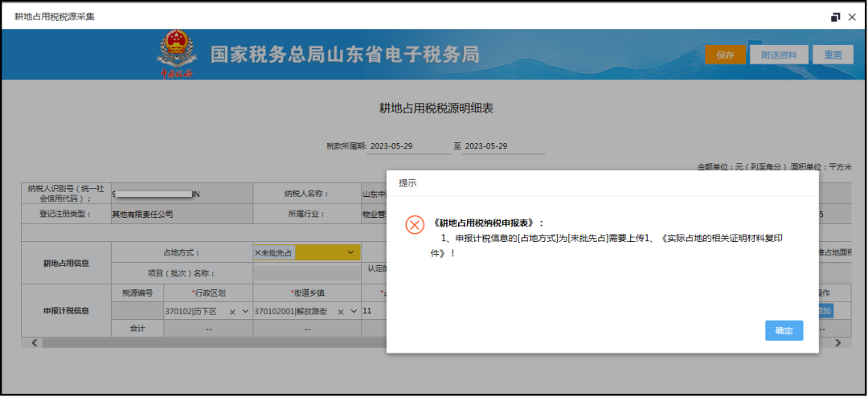This screenshot has width=868, height=397.
Task: Click the 合计 total row label
Action: pos(137,329)
